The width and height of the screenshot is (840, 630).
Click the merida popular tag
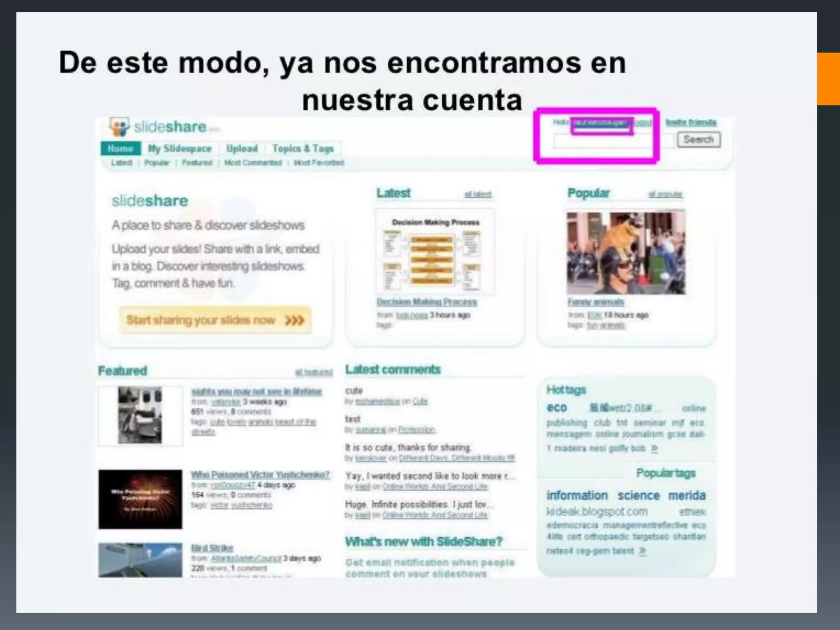(x=687, y=495)
